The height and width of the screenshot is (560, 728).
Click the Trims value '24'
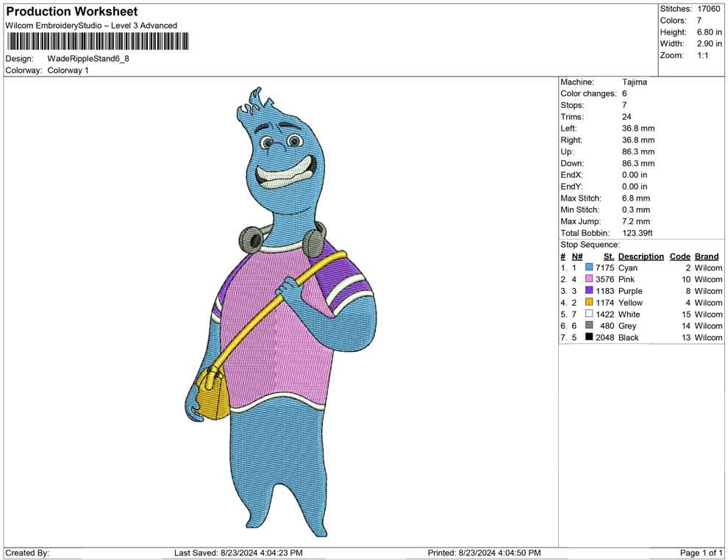(x=627, y=117)
